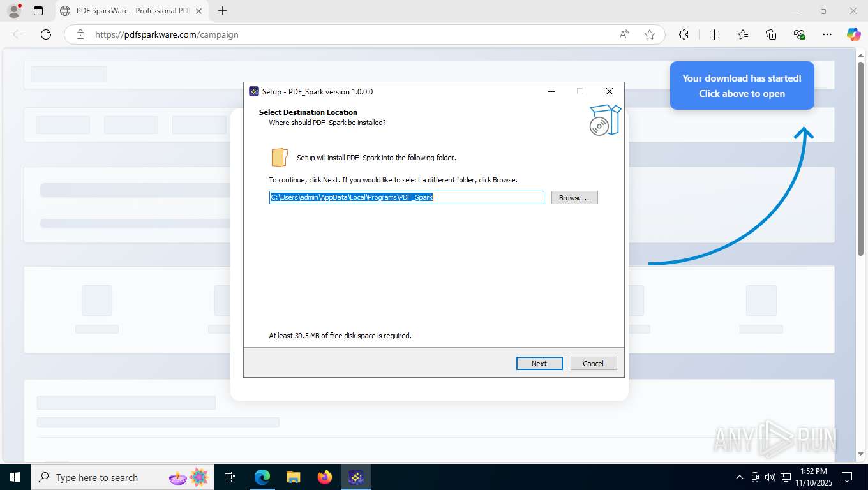Launch Firefox from the taskbar

click(x=325, y=477)
